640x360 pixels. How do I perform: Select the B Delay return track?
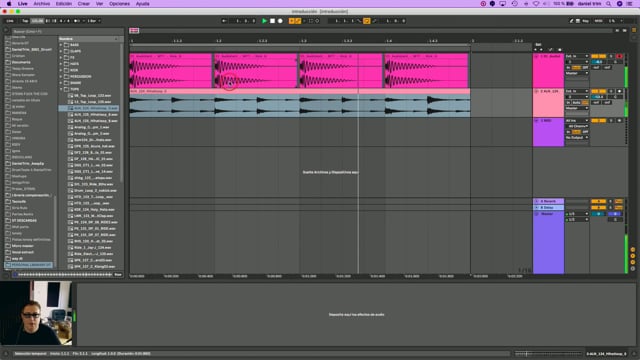coord(548,208)
